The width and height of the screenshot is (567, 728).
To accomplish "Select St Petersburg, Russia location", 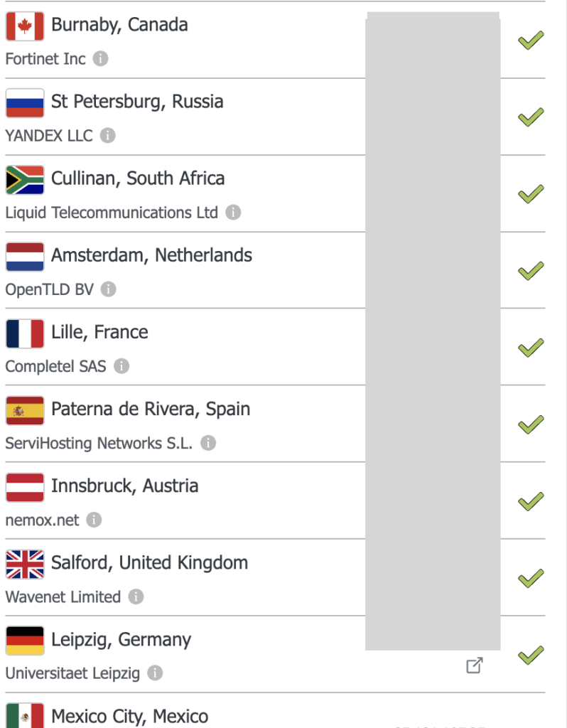I will pos(137,102).
